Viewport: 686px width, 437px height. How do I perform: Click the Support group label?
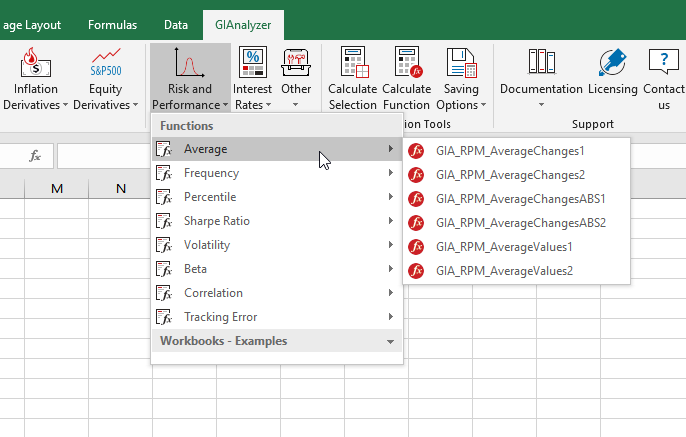pyautogui.click(x=593, y=124)
